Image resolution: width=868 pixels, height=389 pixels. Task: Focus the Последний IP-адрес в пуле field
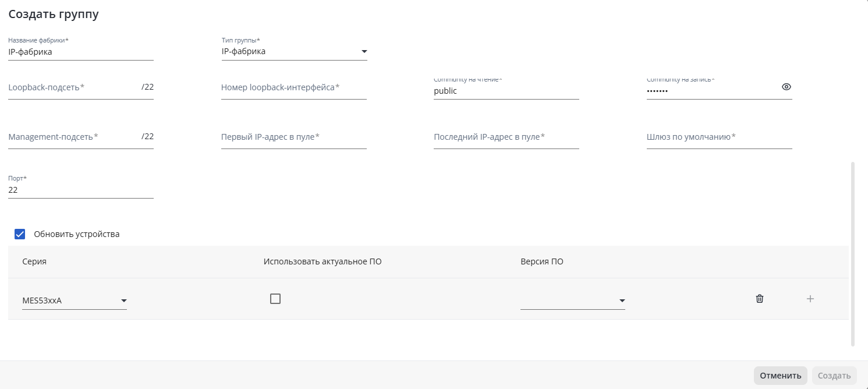coord(506,137)
